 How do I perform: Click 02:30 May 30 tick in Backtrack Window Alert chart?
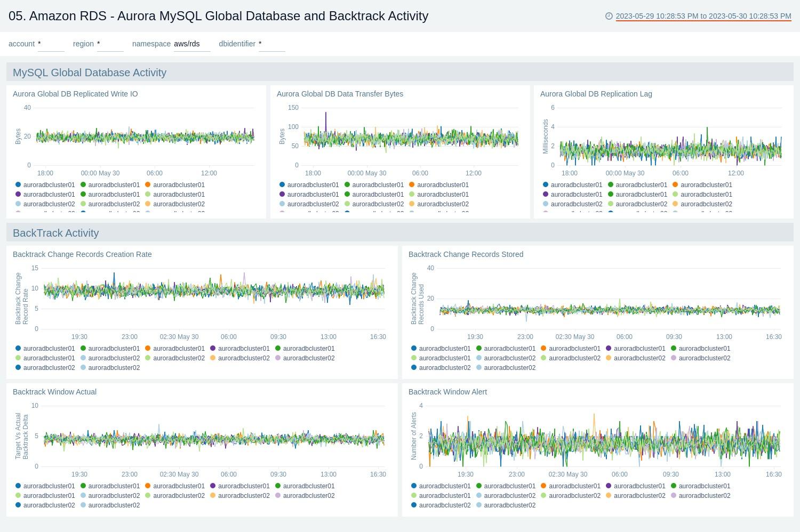pyautogui.click(x=567, y=474)
